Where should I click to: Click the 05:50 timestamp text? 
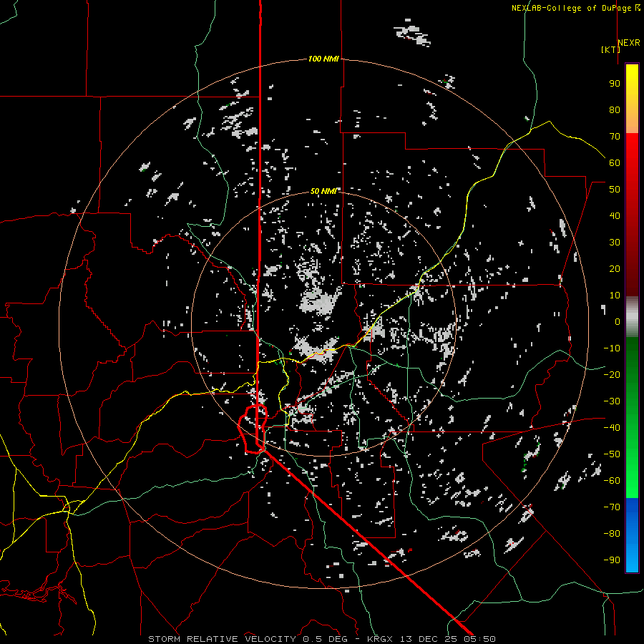(x=479, y=639)
